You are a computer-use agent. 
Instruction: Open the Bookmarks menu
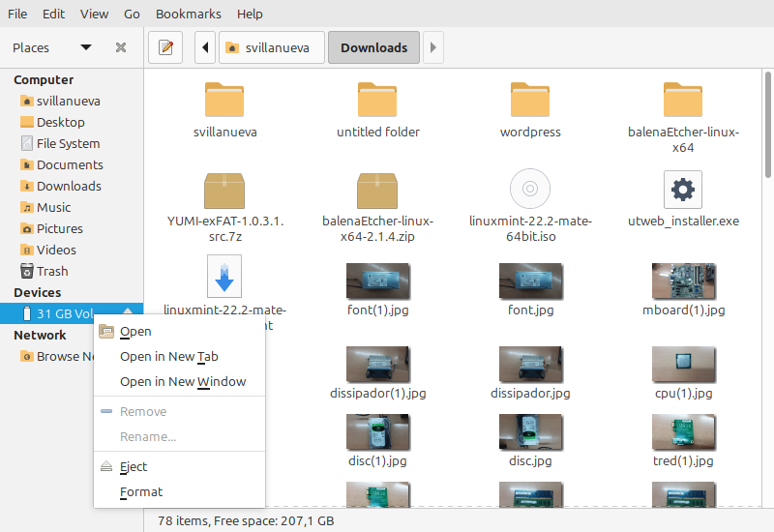coord(188,15)
